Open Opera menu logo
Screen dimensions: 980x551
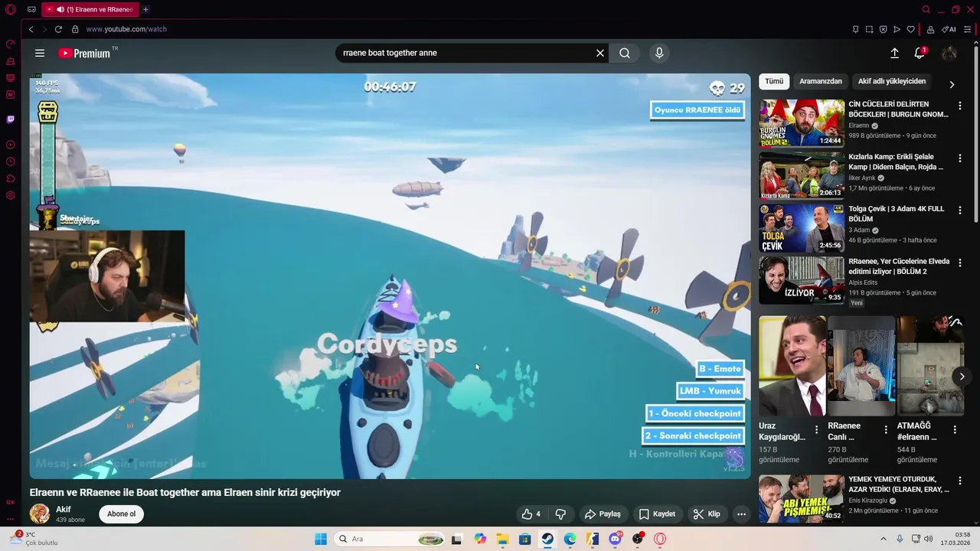pos(10,9)
